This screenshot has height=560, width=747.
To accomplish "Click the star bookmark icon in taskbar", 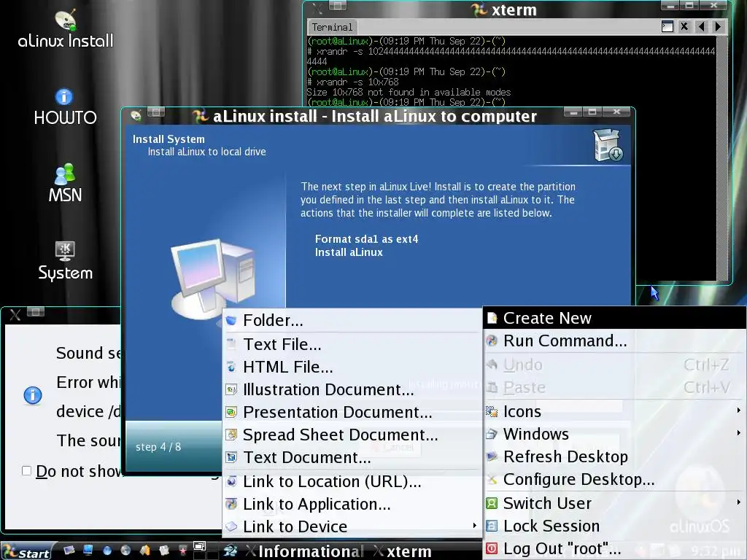I will pos(182,551).
